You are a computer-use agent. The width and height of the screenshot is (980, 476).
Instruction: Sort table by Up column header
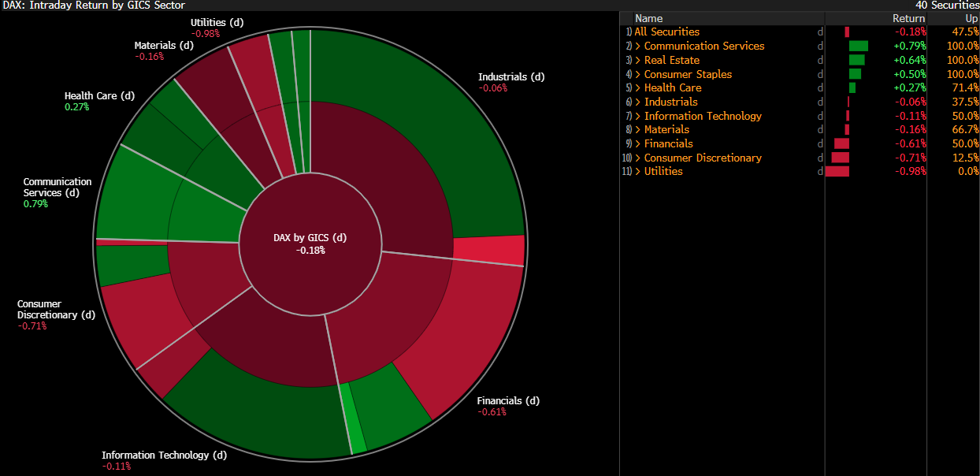pos(971,18)
